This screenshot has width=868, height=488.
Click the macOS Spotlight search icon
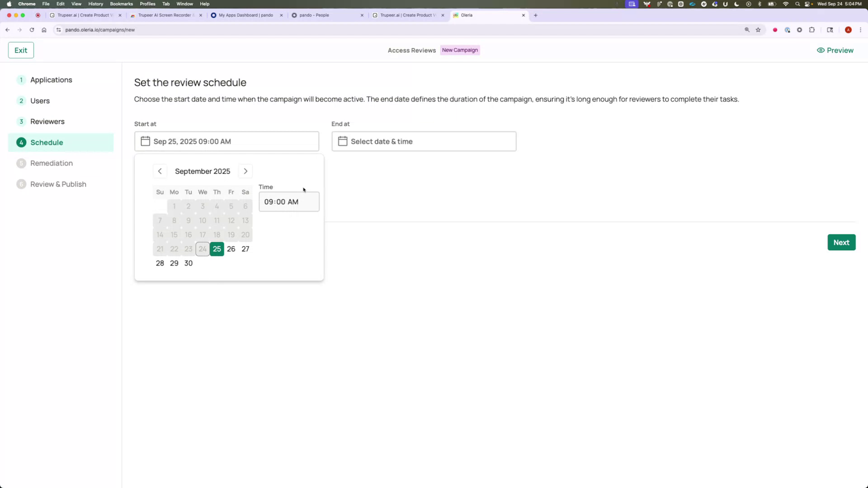pyautogui.click(x=797, y=4)
